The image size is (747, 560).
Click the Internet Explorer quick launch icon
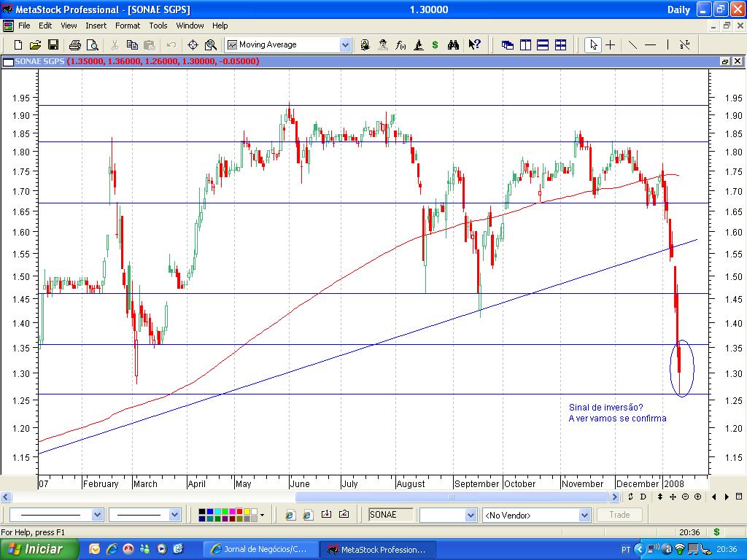[112, 549]
